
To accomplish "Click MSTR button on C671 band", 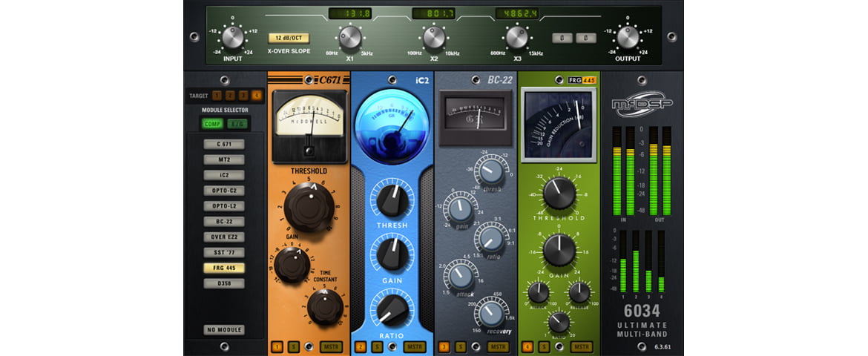I will [x=331, y=347].
